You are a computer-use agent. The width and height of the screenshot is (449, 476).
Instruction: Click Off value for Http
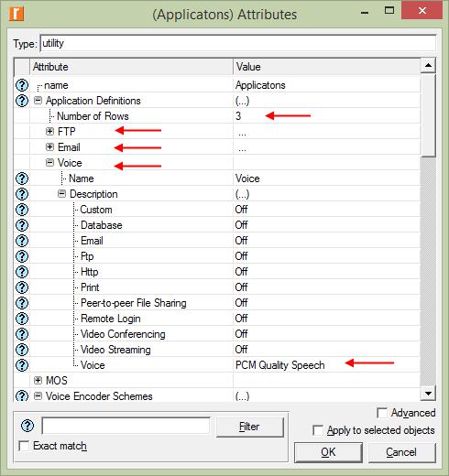tap(241, 272)
